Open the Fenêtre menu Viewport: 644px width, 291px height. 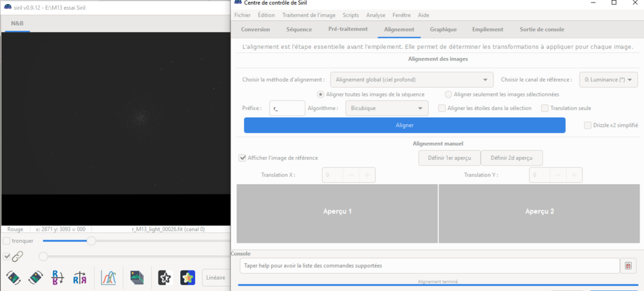pyautogui.click(x=402, y=15)
